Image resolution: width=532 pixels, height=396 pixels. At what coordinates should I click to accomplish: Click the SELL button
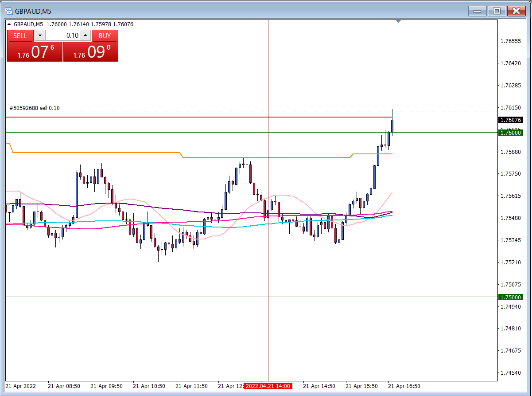tap(20, 36)
